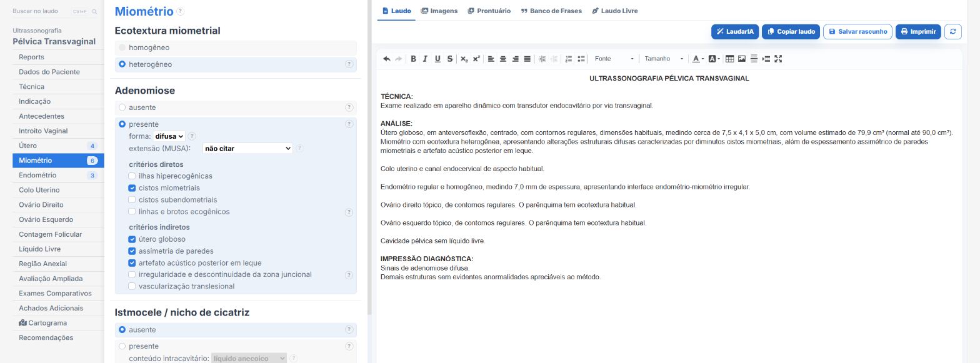
Task: Open the Fonte font dropdown
Action: click(614, 59)
